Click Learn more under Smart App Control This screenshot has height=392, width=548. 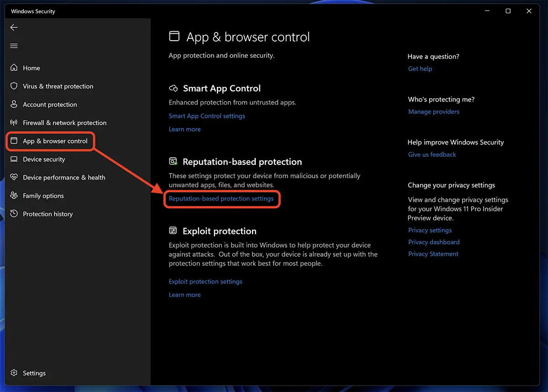click(184, 129)
